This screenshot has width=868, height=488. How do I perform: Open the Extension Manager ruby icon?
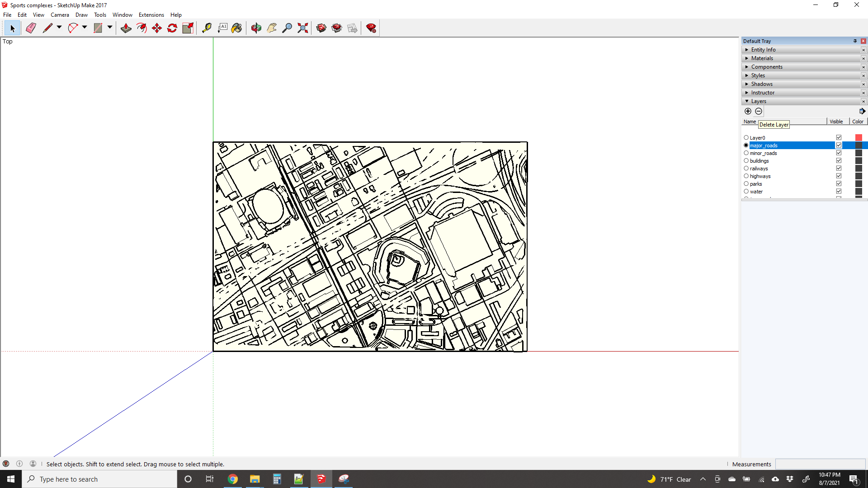(x=371, y=28)
